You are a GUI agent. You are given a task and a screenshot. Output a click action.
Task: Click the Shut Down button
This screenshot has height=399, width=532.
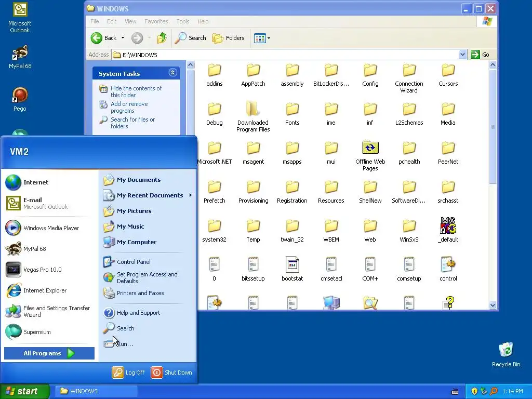point(171,373)
